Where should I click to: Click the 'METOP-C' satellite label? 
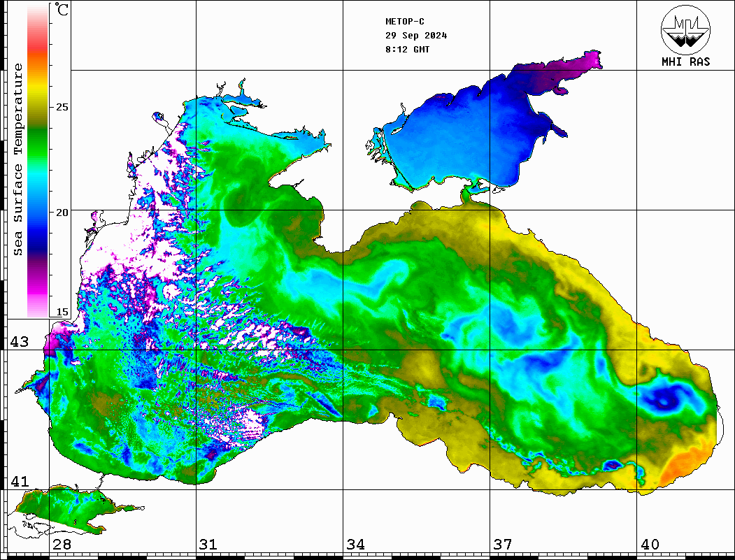405,22
